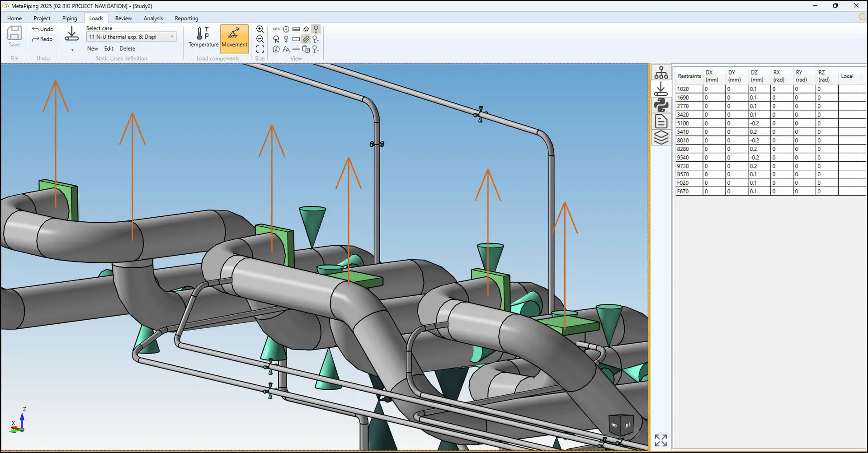Image resolution: width=868 pixels, height=453 pixels.
Task: Toggle the paperclip view option
Action: pos(306,39)
